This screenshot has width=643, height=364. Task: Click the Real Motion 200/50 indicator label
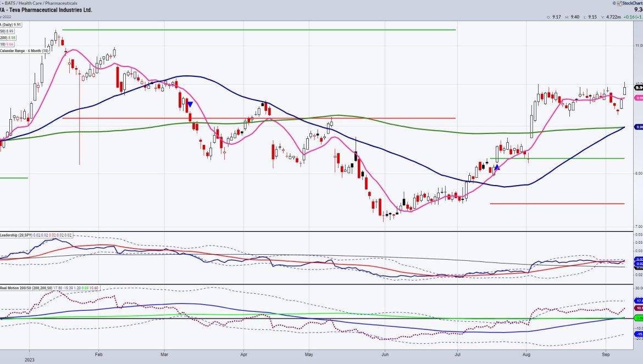(x=26, y=288)
